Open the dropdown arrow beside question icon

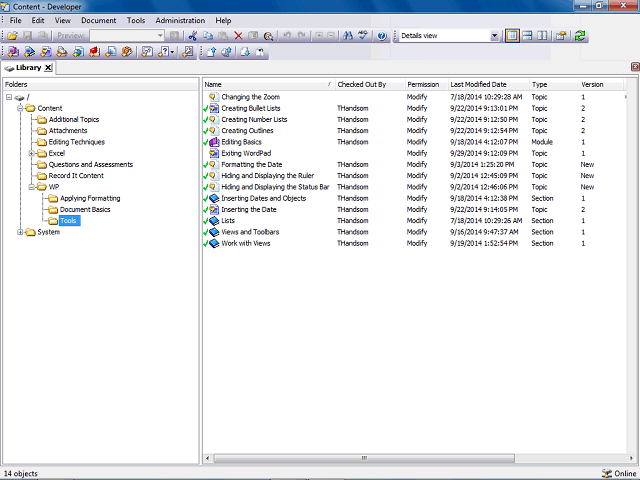(x=173, y=52)
